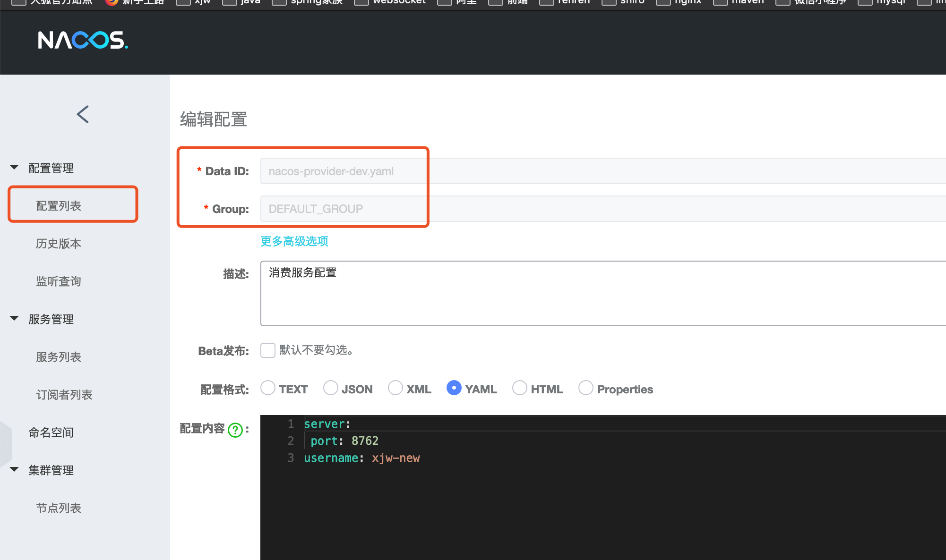Image resolution: width=946 pixels, height=560 pixels.
Task: Collapse the 集群管理 section
Action: pyautogui.click(x=14, y=470)
